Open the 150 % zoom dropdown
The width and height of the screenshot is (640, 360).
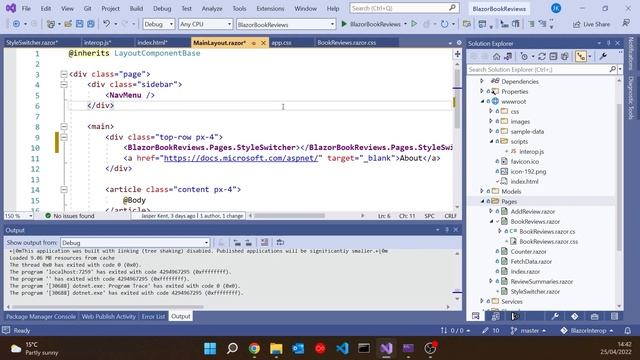[x=18, y=216]
